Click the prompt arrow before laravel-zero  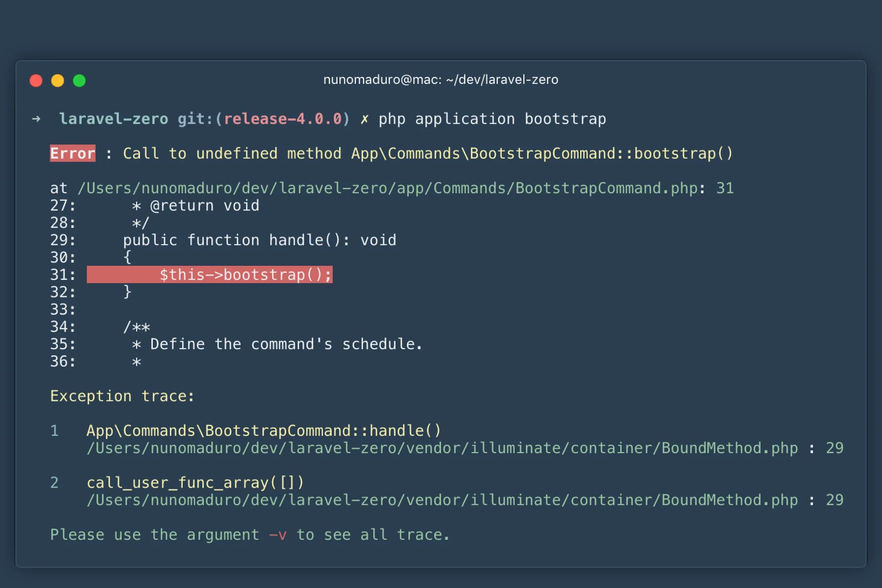[x=36, y=119]
